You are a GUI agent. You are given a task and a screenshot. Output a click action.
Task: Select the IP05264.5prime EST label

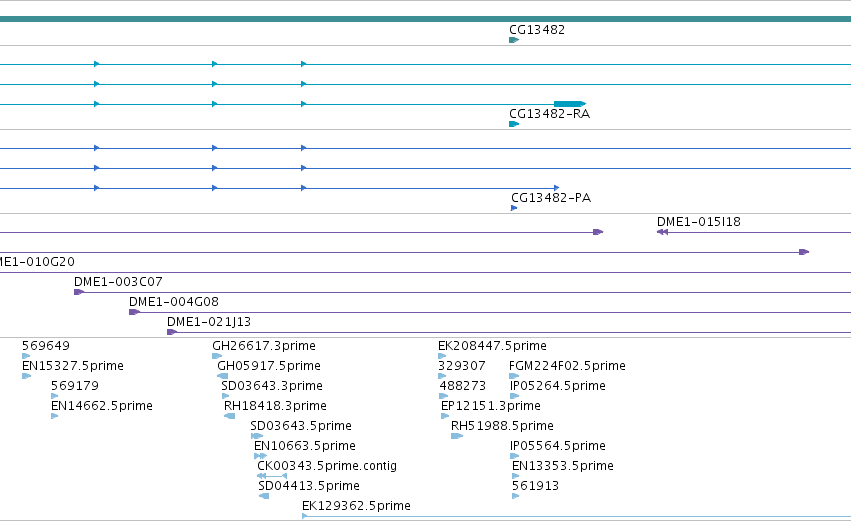tap(557, 386)
